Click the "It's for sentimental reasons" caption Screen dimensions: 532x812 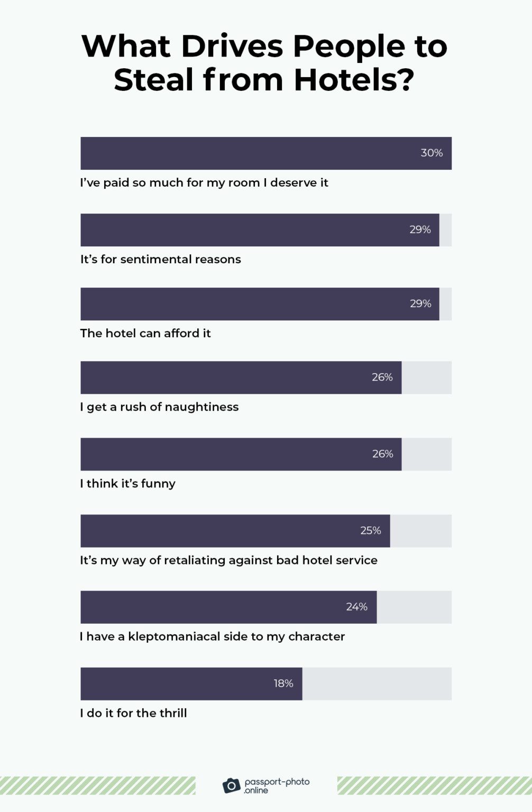(x=161, y=260)
